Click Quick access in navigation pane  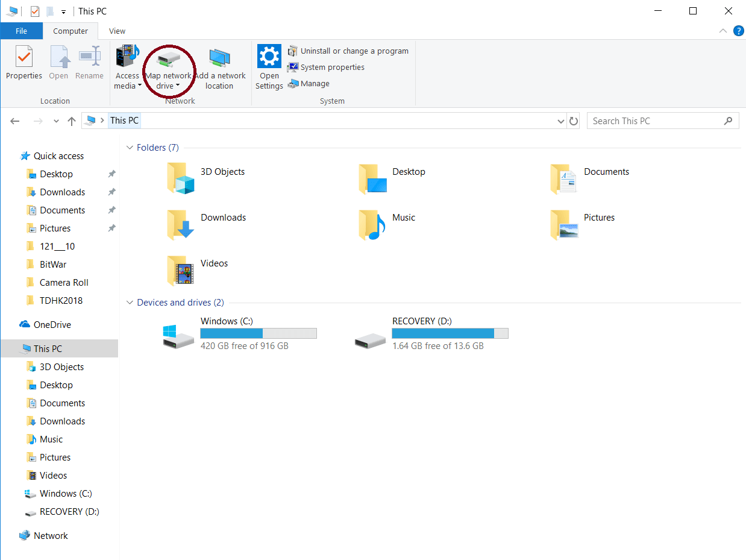(x=58, y=156)
